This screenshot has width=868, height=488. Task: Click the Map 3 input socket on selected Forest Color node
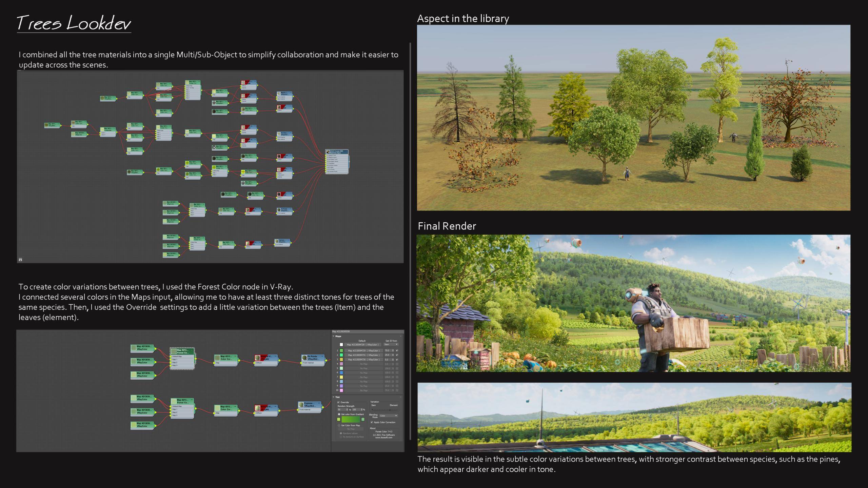[x=171, y=366]
